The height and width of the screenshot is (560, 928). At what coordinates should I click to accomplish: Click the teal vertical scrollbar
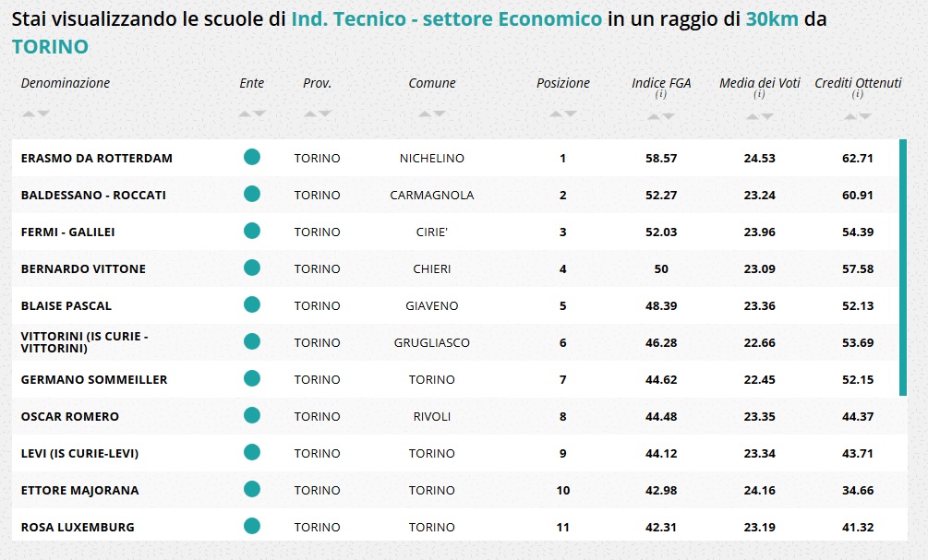902,268
